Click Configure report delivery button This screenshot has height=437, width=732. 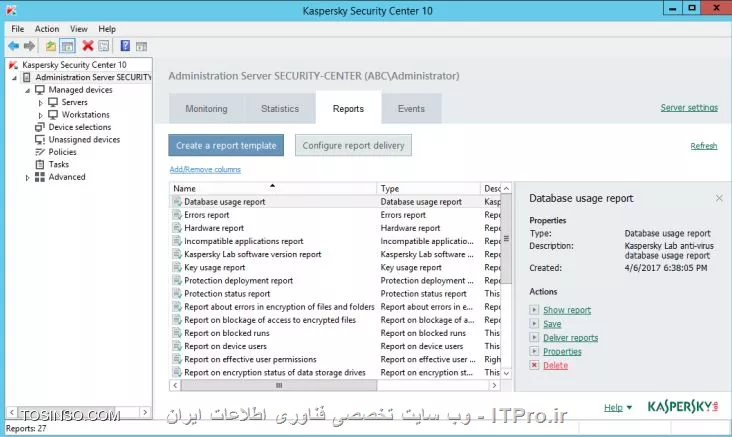353,145
